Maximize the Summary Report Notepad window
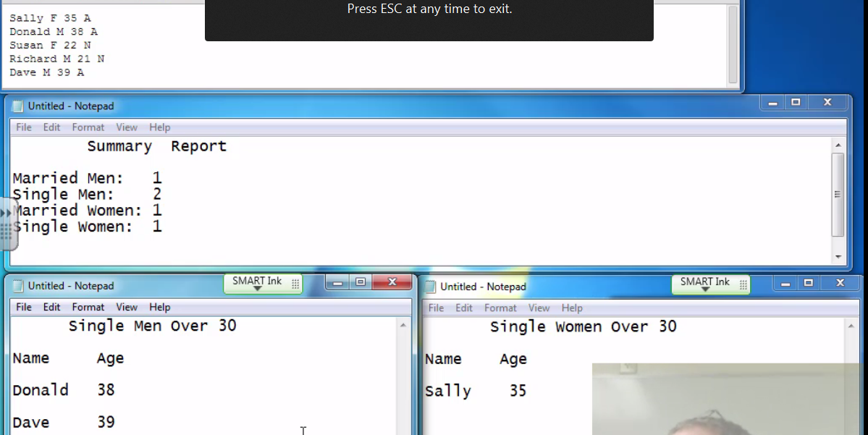 [796, 103]
